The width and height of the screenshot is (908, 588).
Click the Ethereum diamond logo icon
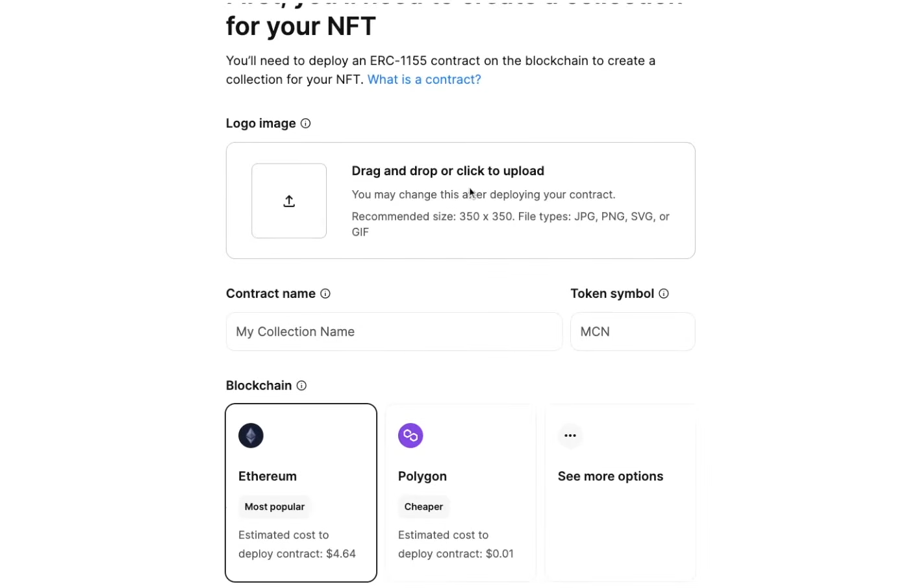pyautogui.click(x=251, y=435)
